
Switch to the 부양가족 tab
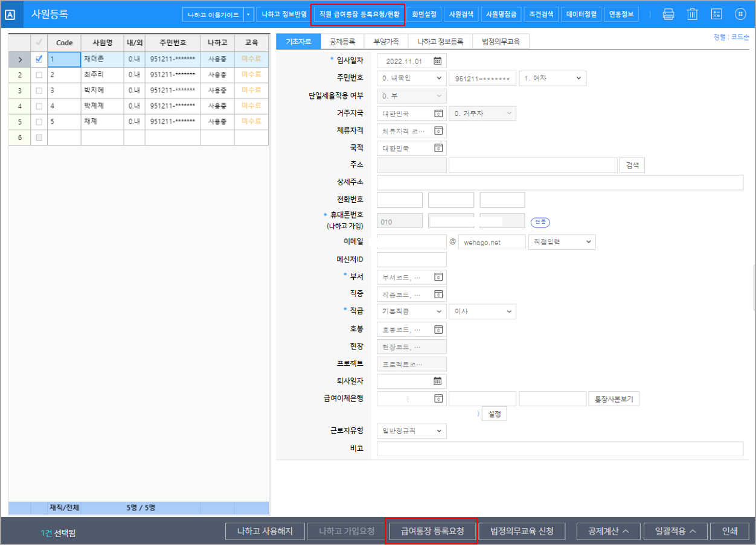click(386, 42)
